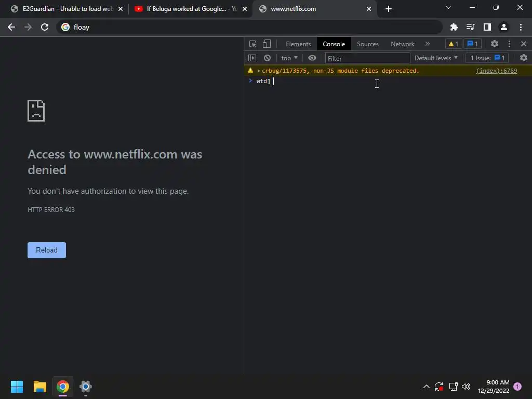Switch to the Console tab
Image resolution: width=532 pixels, height=399 pixels.
(x=334, y=44)
